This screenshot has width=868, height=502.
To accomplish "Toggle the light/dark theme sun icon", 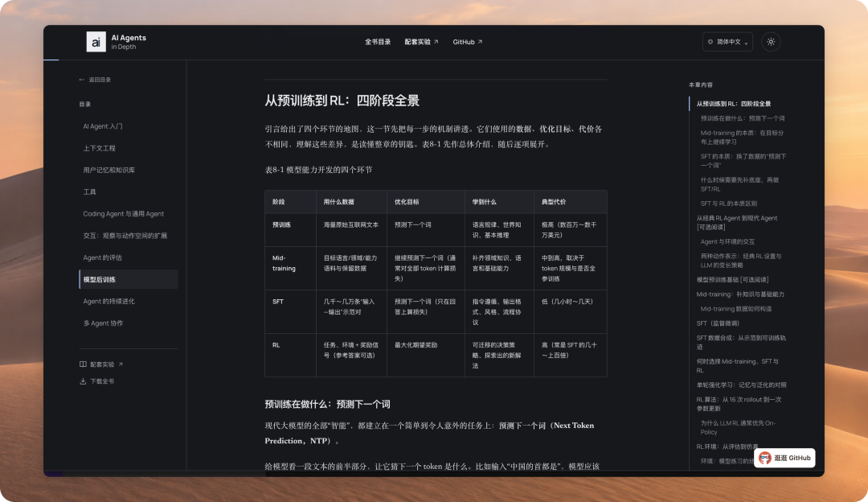I will coord(771,42).
